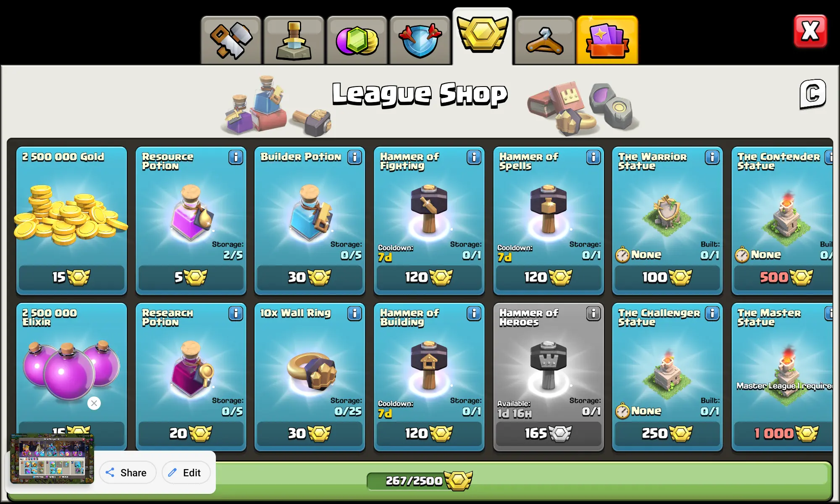
Task: Buy 2 500 000 Gold for 15 medals
Action: coord(71,277)
